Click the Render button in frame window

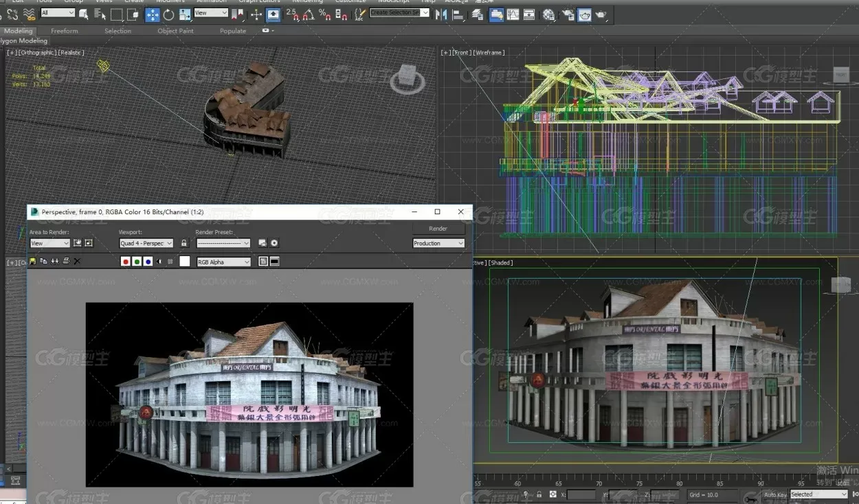pos(438,229)
